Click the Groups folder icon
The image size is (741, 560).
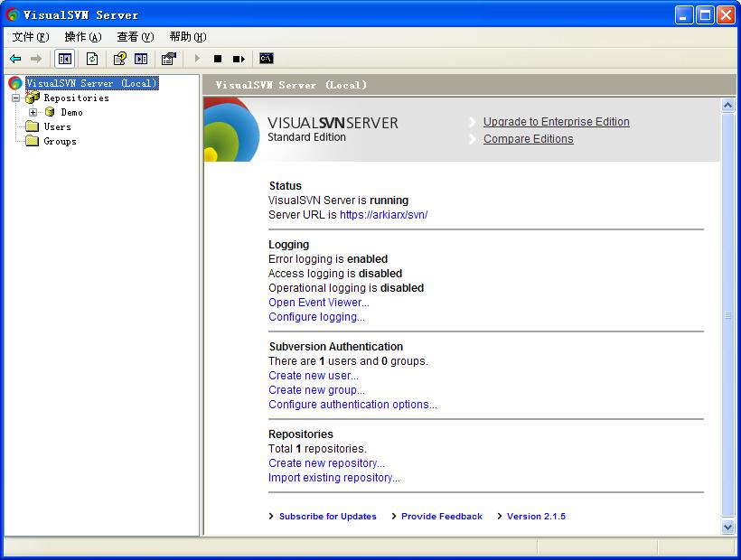[x=33, y=141]
